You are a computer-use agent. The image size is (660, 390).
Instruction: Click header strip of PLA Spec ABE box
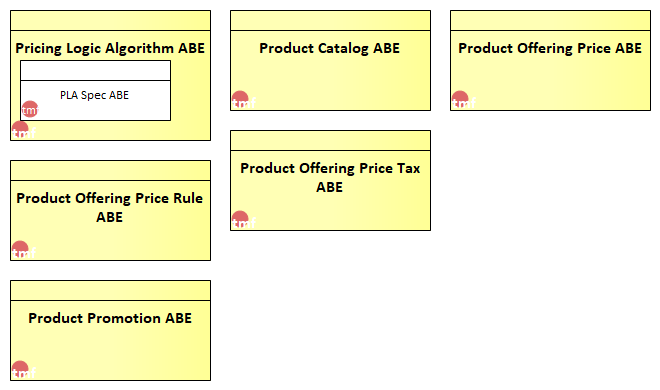pyautogui.click(x=96, y=71)
